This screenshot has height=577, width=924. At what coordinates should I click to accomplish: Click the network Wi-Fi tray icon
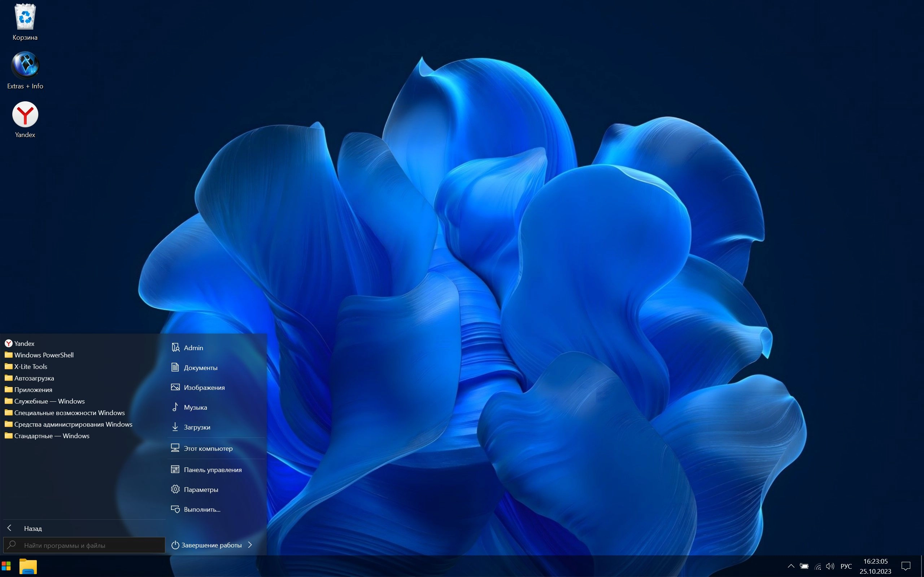click(818, 566)
